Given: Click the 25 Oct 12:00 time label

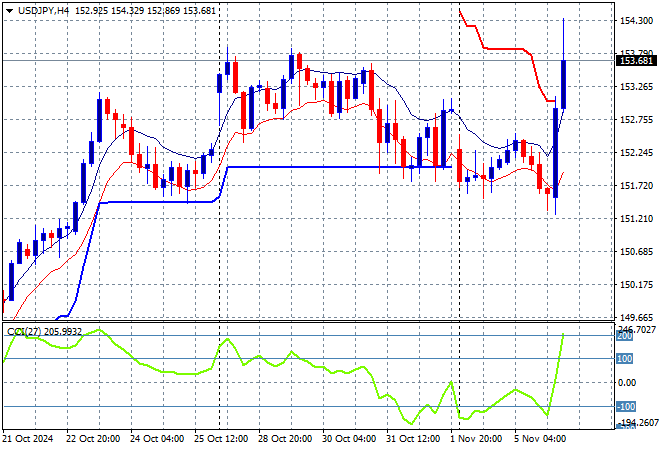Looking at the screenshot, I should 221,439.
